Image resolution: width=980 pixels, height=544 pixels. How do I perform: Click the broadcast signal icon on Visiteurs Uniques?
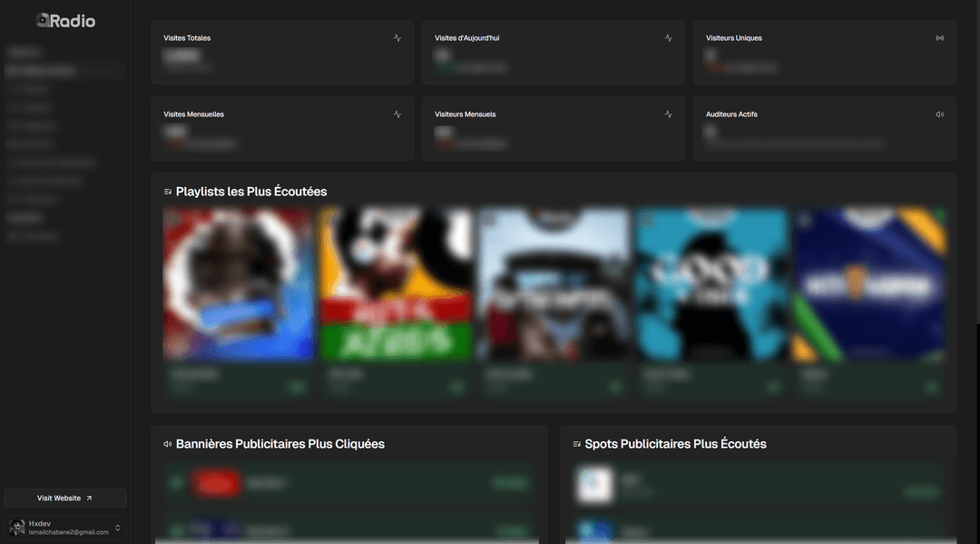(939, 38)
